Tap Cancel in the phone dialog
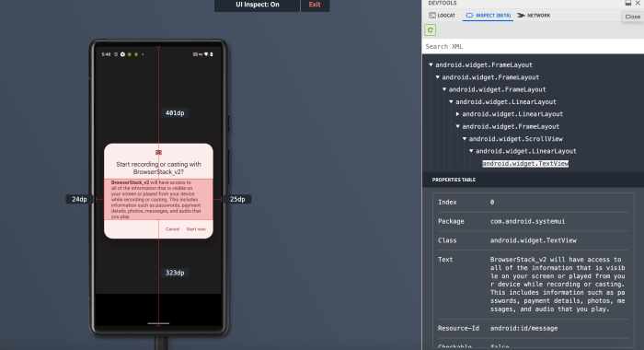644x350 pixels. tap(172, 229)
